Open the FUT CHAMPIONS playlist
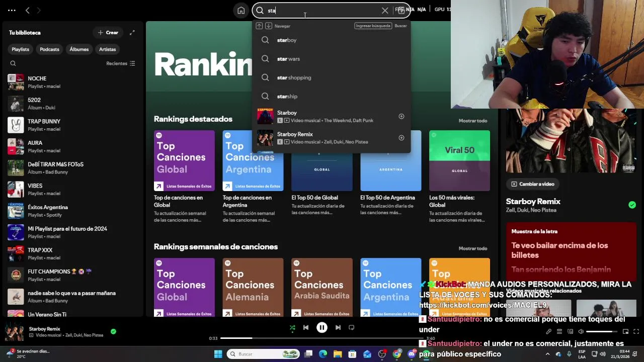Image resolution: width=644 pixels, height=362 pixels. (73, 275)
